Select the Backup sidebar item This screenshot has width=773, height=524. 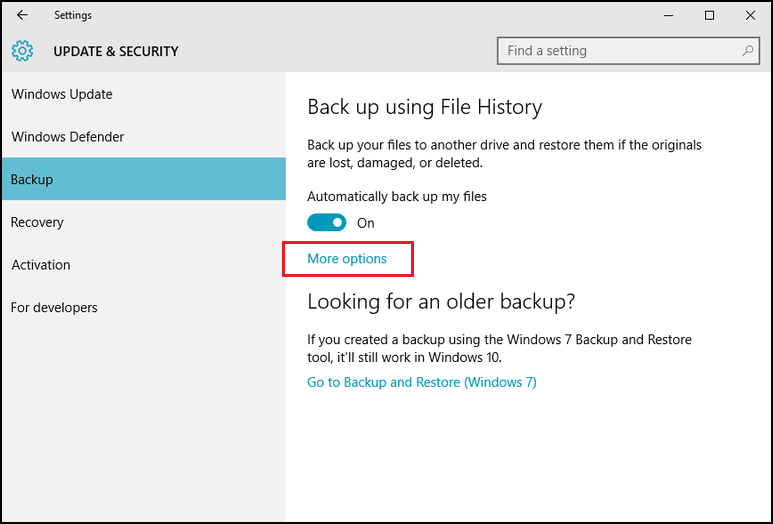pyautogui.click(x=32, y=180)
